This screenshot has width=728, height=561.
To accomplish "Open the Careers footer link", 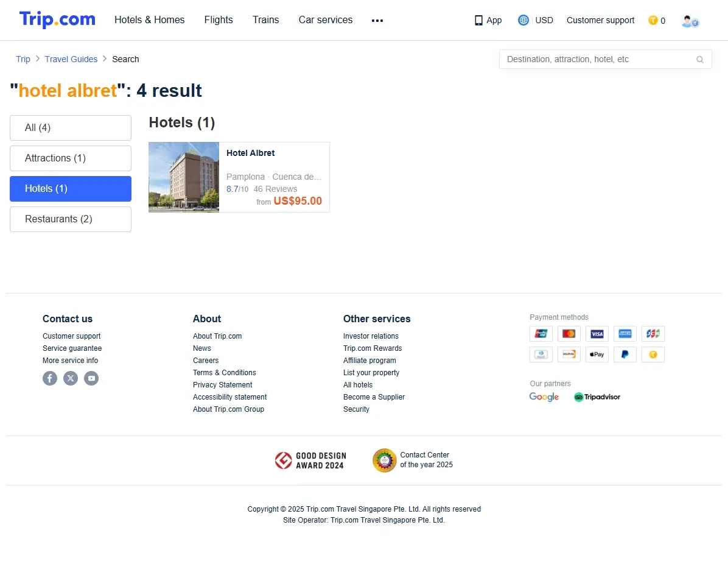I will click(x=206, y=361).
